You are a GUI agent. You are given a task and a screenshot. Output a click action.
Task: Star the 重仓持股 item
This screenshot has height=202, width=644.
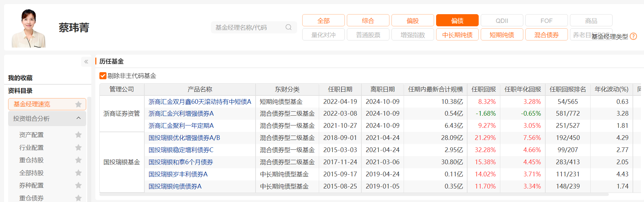tap(78, 160)
